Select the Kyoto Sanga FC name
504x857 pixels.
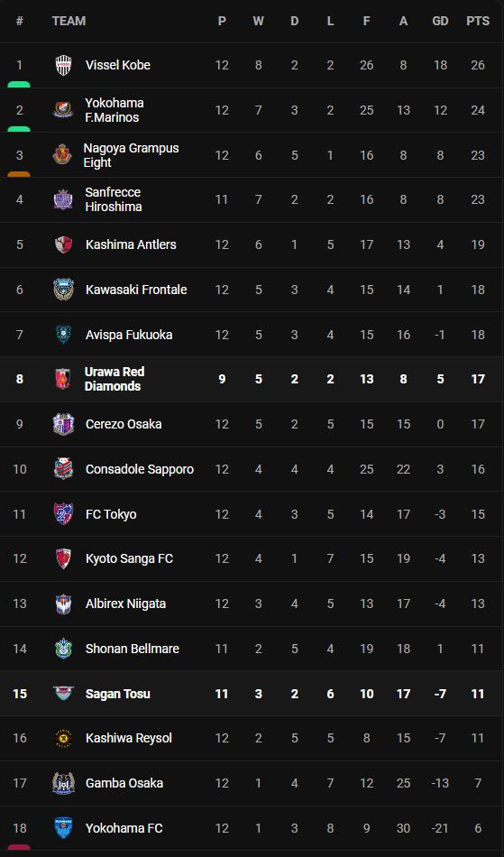tap(130, 558)
